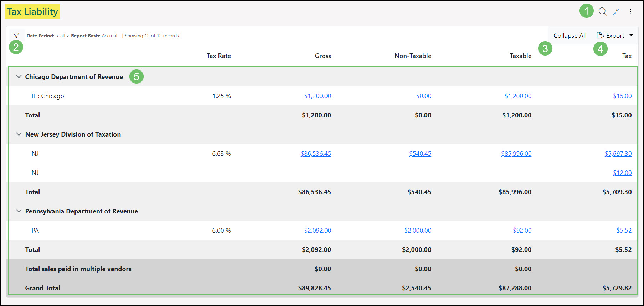The height and width of the screenshot is (306, 644).
Task: Open the search magnifier icon
Action: click(x=603, y=11)
